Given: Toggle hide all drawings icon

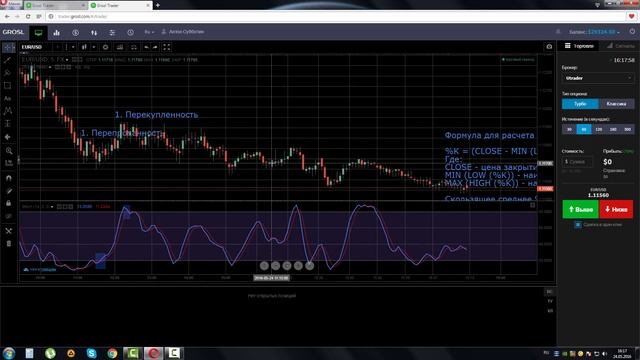Looking at the screenshot, I should [x=9, y=216].
